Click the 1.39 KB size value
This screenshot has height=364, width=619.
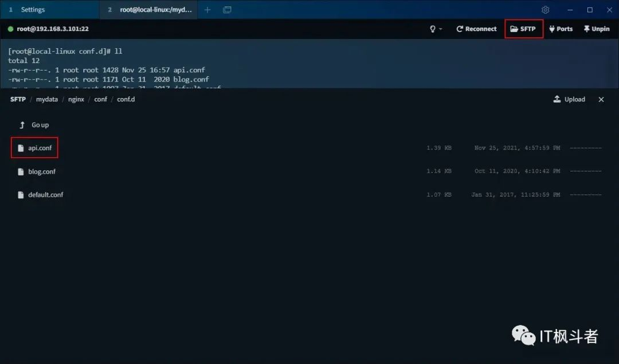pos(438,148)
